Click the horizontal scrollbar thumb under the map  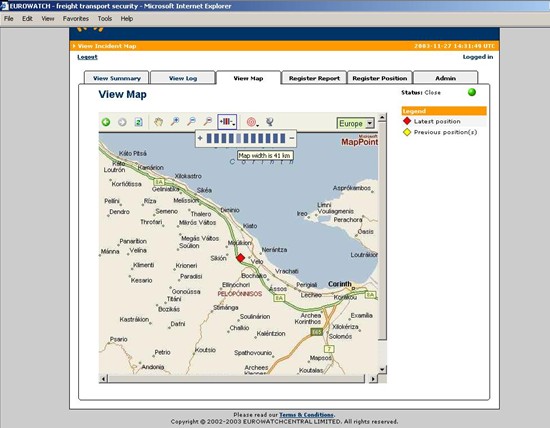pos(236,379)
